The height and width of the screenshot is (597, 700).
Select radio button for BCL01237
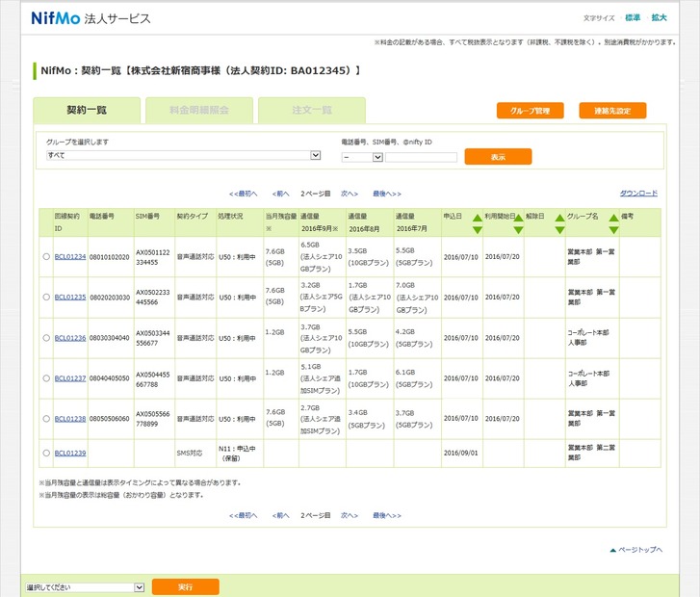[46, 378]
